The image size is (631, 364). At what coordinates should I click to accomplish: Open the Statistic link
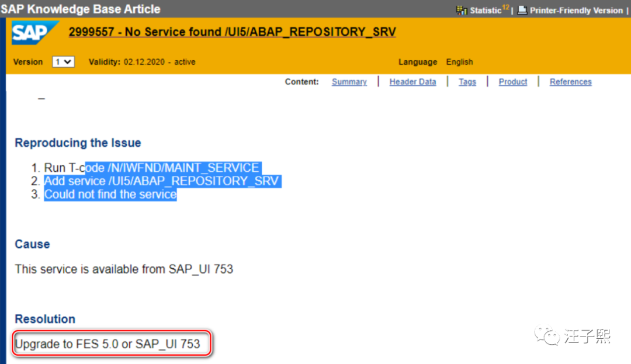486,11
